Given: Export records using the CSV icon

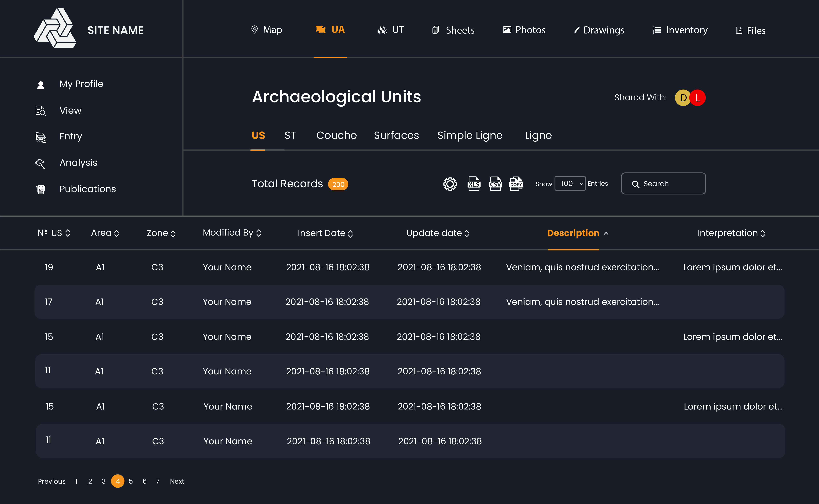Looking at the screenshot, I should (x=495, y=184).
